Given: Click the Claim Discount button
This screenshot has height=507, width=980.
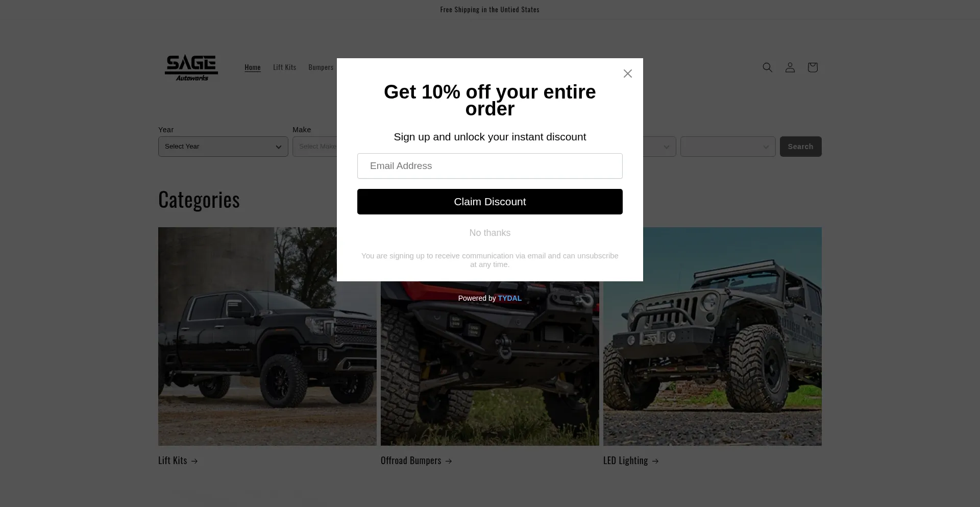Looking at the screenshot, I should (490, 202).
